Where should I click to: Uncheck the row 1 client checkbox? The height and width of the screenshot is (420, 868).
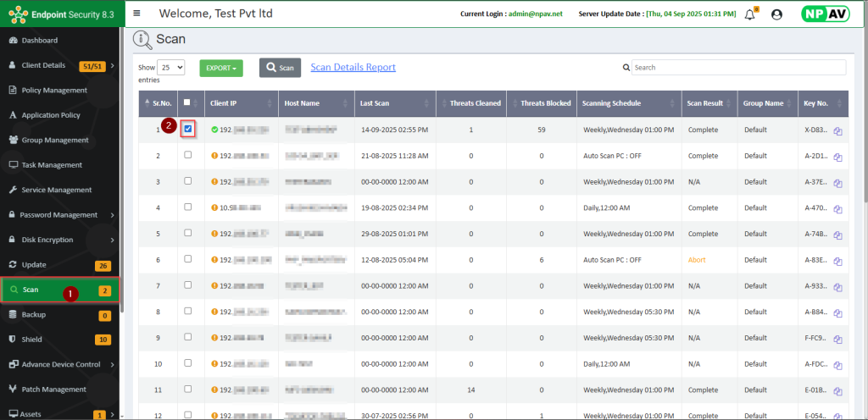click(x=188, y=129)
